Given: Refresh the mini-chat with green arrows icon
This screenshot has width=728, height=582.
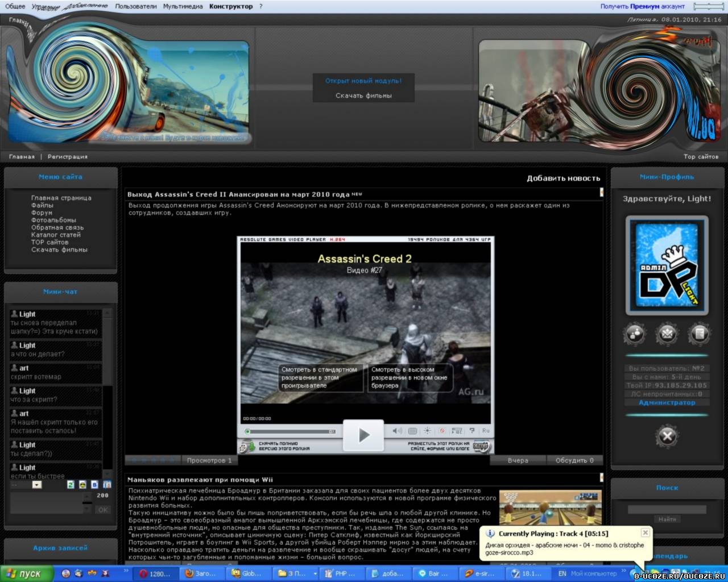Looking at the screenshot, I should point(71,485).
